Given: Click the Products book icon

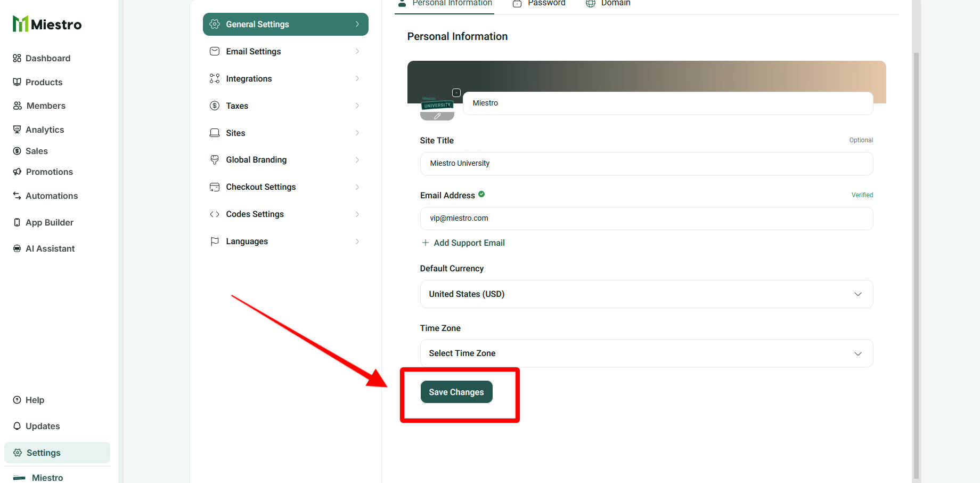Looking at the screenshot, I should click(17, 82).
